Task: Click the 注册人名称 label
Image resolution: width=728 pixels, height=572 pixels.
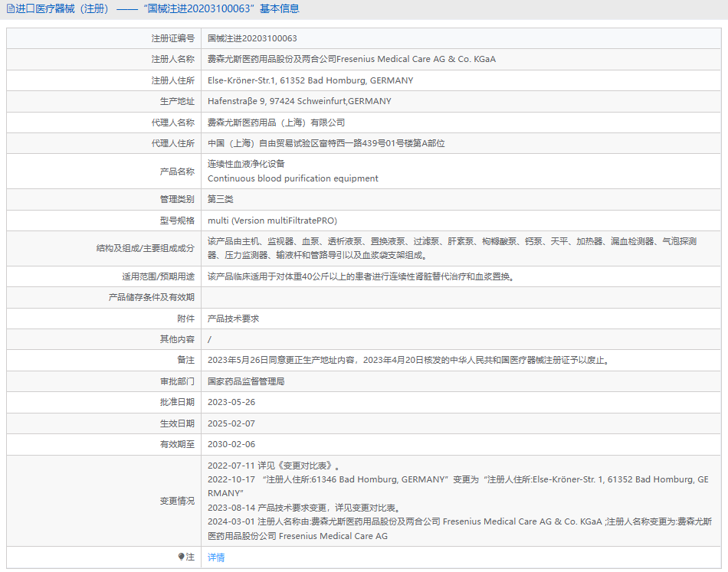Action: [x=172, y=60]
